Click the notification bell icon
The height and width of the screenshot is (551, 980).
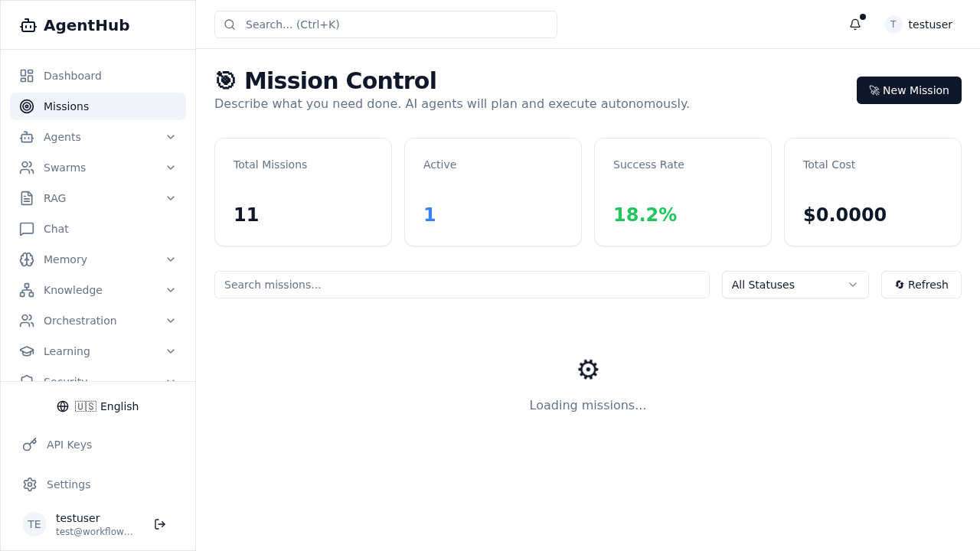(854, 24)
